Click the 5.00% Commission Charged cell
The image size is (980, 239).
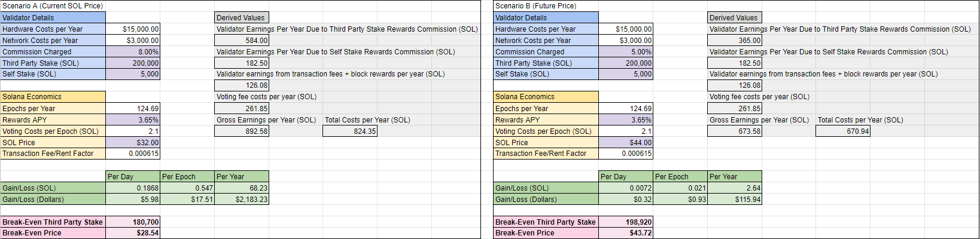coord(626,52)
